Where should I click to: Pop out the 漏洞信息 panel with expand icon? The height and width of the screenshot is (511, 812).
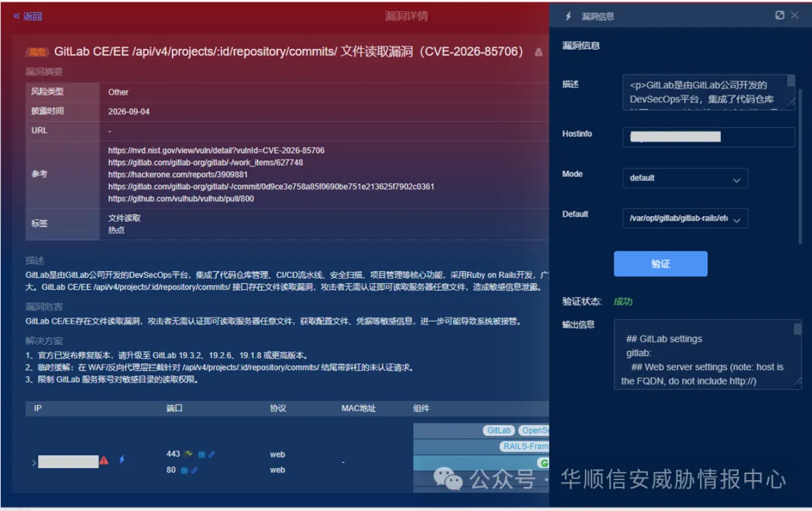click(780, 15)
